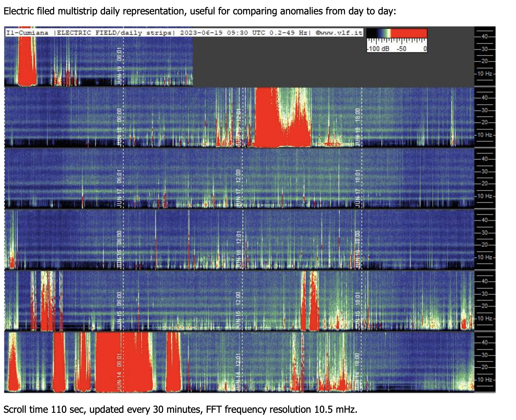Click the '06:01' time marker in JUN-19 strip
Viewport: 516px width, 420px height.
pyautogui.click(x=119, y=54)
